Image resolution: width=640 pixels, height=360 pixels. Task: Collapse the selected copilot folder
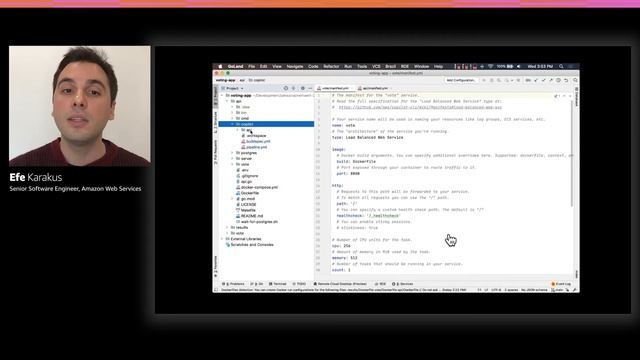point(232,124)
